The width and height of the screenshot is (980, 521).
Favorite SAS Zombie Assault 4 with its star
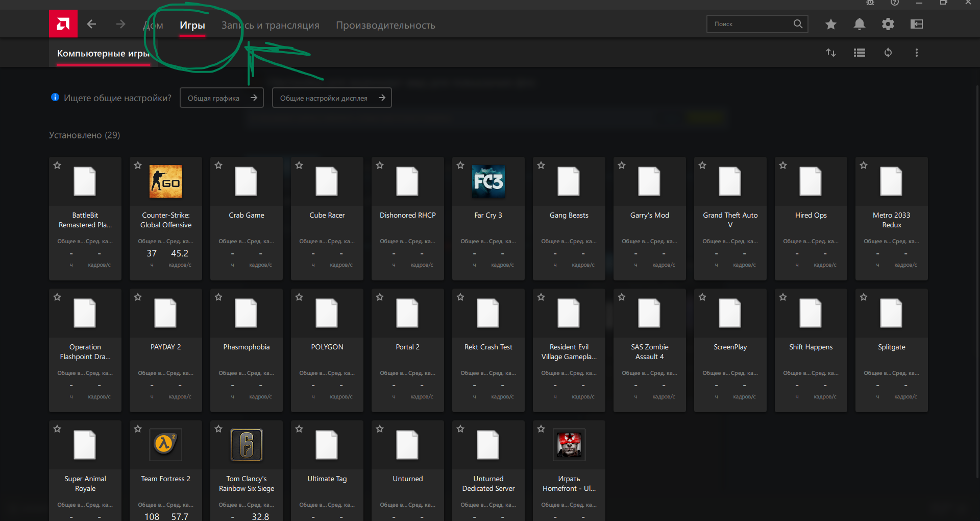click(x=622, y=297)
